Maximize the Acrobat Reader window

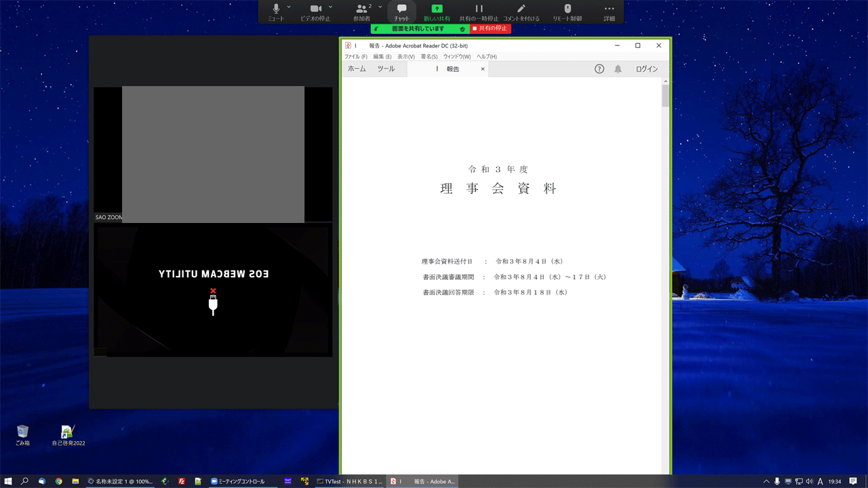pos(637,45)
